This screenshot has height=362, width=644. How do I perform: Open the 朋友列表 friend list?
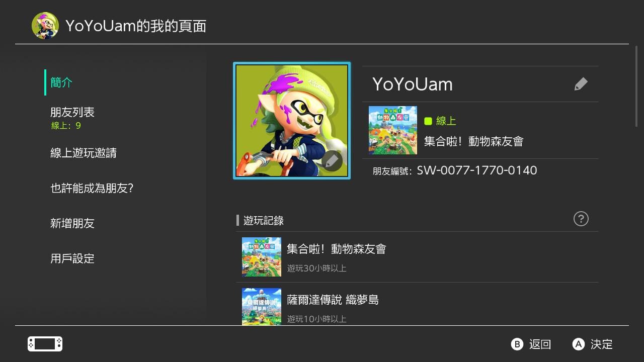pos(72,118)
